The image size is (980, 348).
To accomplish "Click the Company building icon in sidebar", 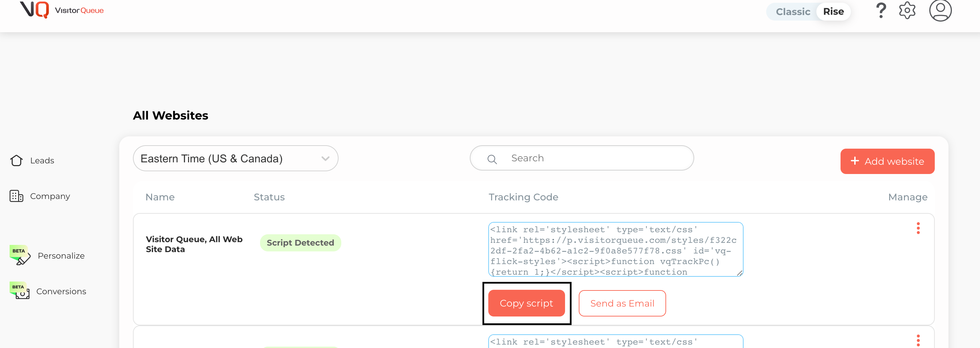I will 16,196.
